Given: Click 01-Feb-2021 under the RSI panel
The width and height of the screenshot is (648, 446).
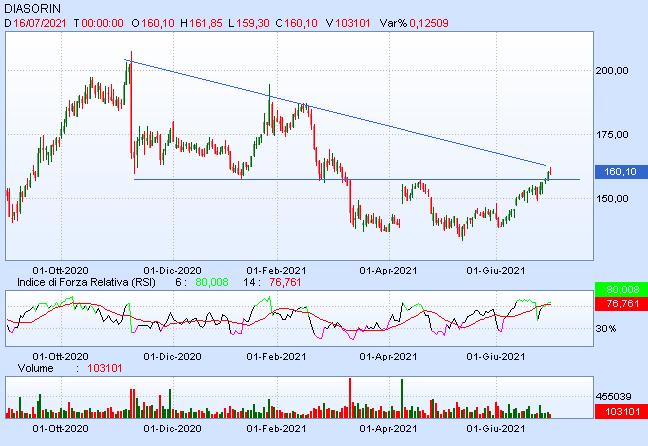Looking at the screenshot, I should pos(276,357).
